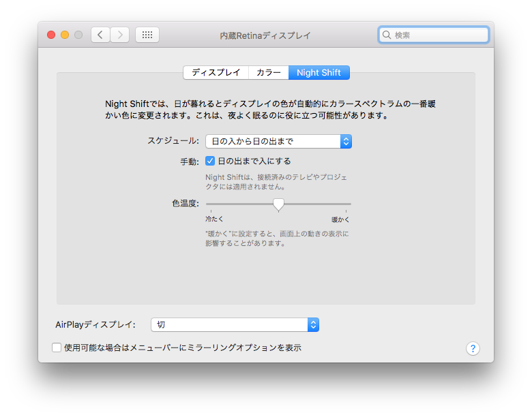Switch to the ディスプレイ tab
This screenshot has width=532, height=417.
point(216,72)
